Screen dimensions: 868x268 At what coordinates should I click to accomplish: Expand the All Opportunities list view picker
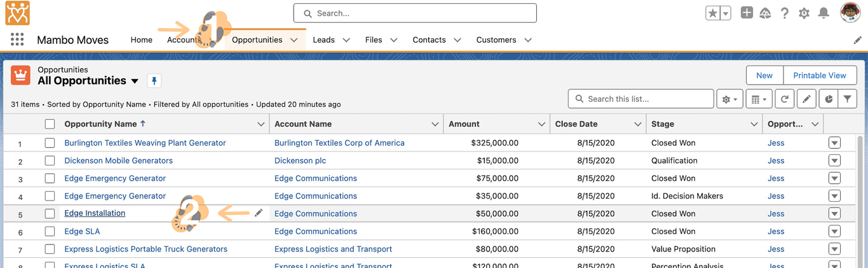(135, 81)
